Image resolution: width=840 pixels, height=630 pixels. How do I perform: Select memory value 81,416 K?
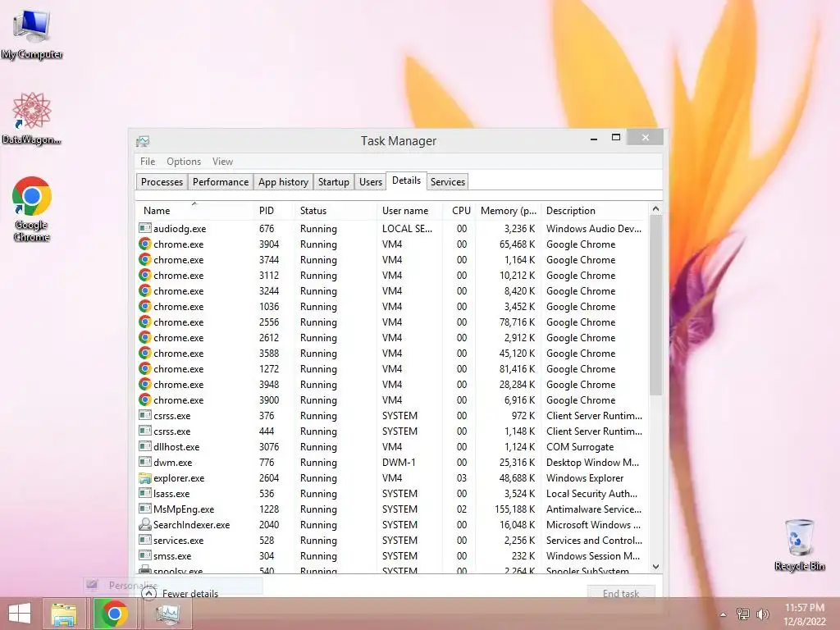coord(517,368)
